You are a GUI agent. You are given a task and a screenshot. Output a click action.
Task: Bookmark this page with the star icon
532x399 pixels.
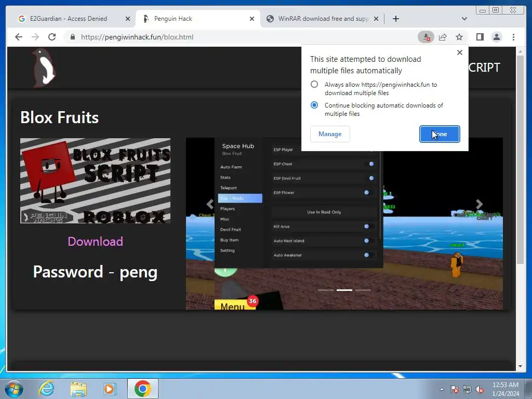tap(459, 37)
